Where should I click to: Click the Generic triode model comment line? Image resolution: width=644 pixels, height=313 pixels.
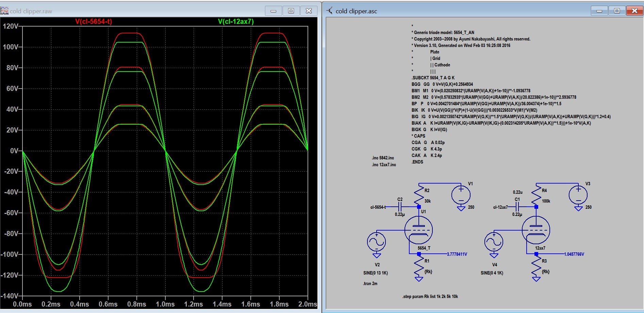point(443,32)
